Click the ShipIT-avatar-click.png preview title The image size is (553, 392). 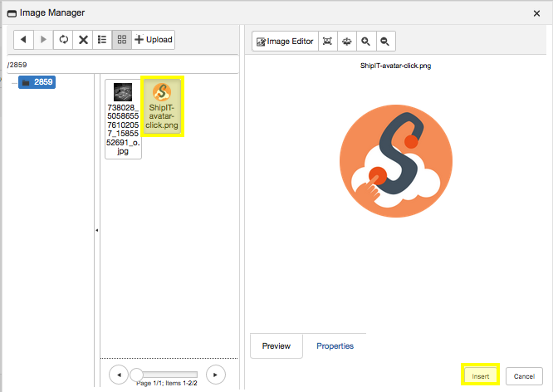[x=395, y=66]
